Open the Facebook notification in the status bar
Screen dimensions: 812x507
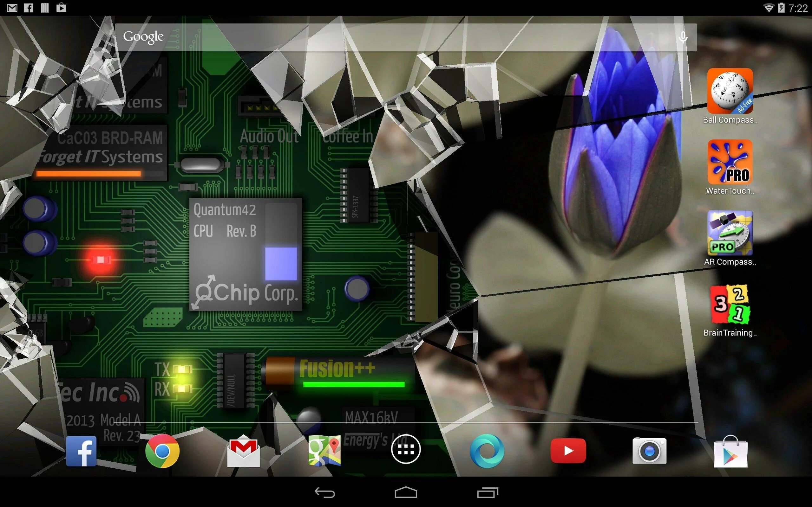point(29,7)
